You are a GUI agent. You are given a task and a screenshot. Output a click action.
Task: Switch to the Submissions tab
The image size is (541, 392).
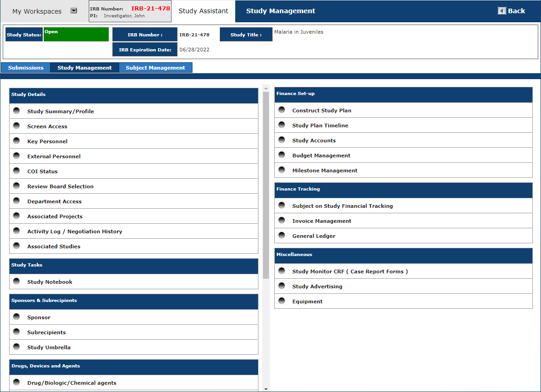pyautogui.click(x=26, y=68)
